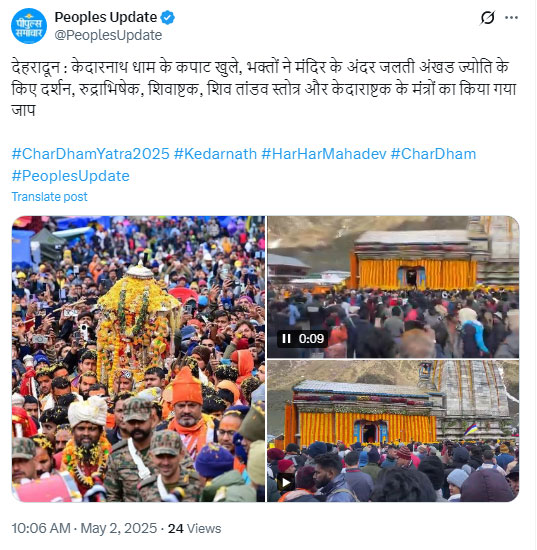Open the #CharDhamYatra2025 hashtag
This screenshot has height=550, width=537.
tap(90, 154)
